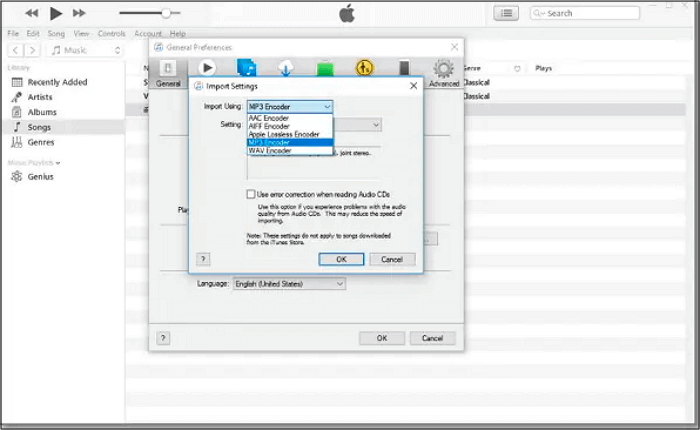Open the Controls menu in menu bar

pos(112,33)
